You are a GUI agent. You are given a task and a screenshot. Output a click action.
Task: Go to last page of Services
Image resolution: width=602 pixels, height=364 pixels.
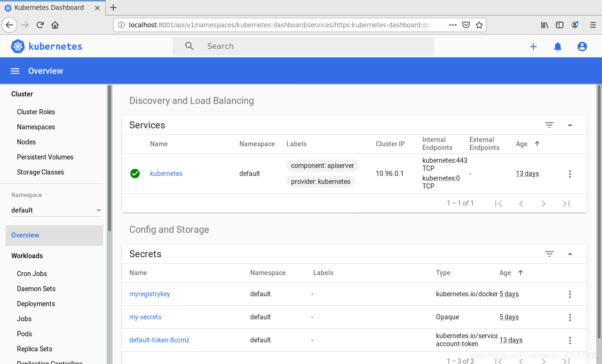coord(566,204)
